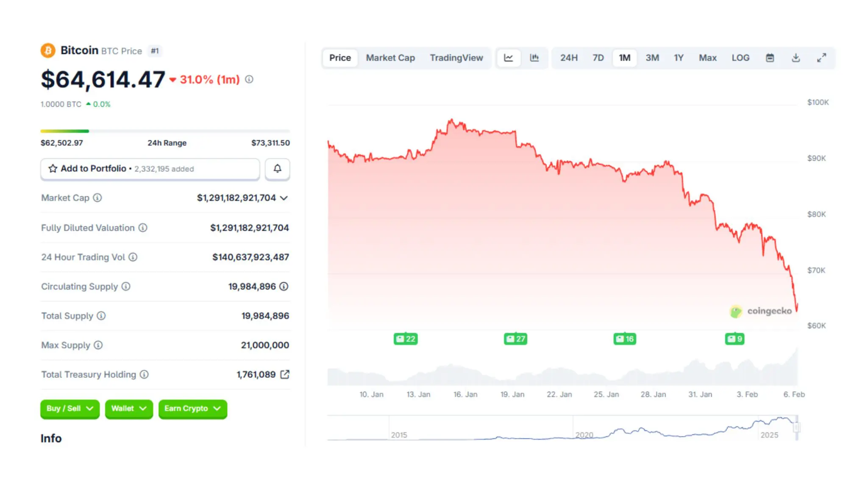Click Circulating Supply value info icon
Image resolution: width=868 pixels, height=488 pixels.
pyautogui.click(x=284, y=287)
